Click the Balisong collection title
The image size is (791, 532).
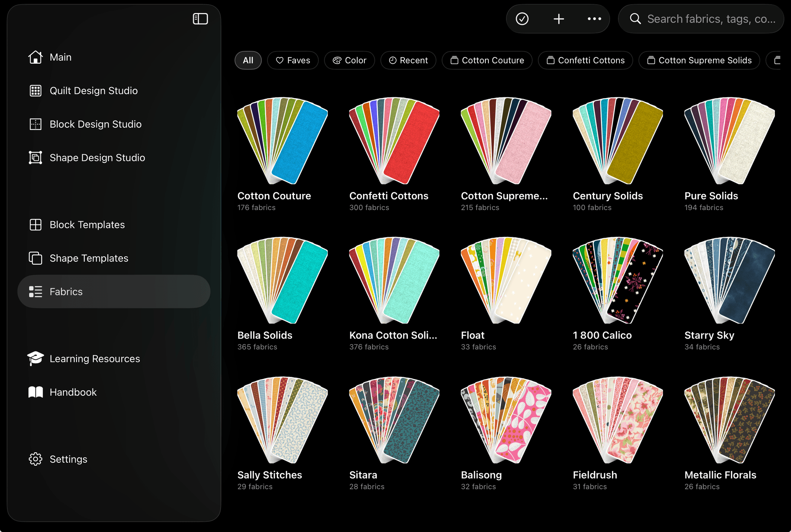pos(481,475)
